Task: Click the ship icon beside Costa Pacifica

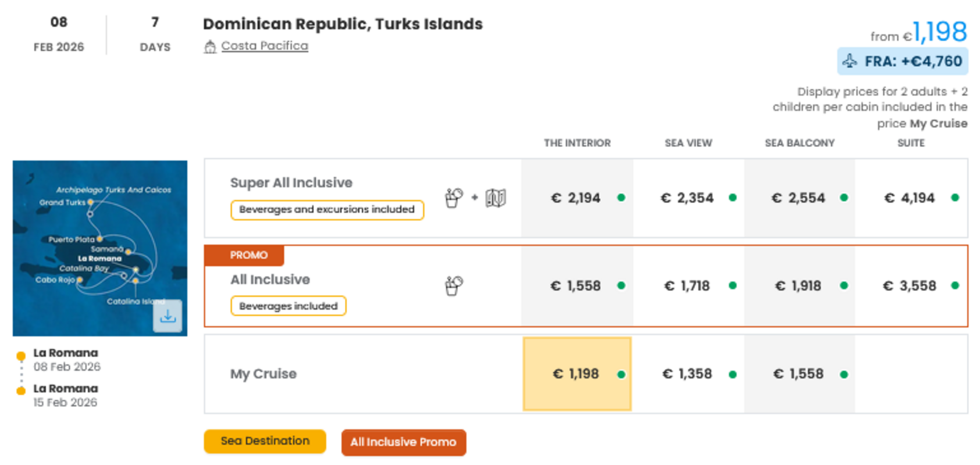Action: click(x=210, y=45)
